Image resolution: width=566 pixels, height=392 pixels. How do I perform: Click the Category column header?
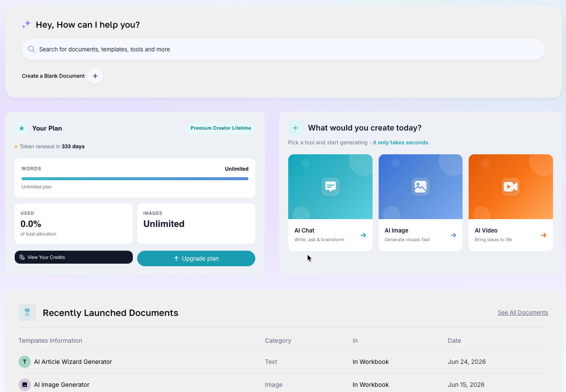tap(278, 341)
